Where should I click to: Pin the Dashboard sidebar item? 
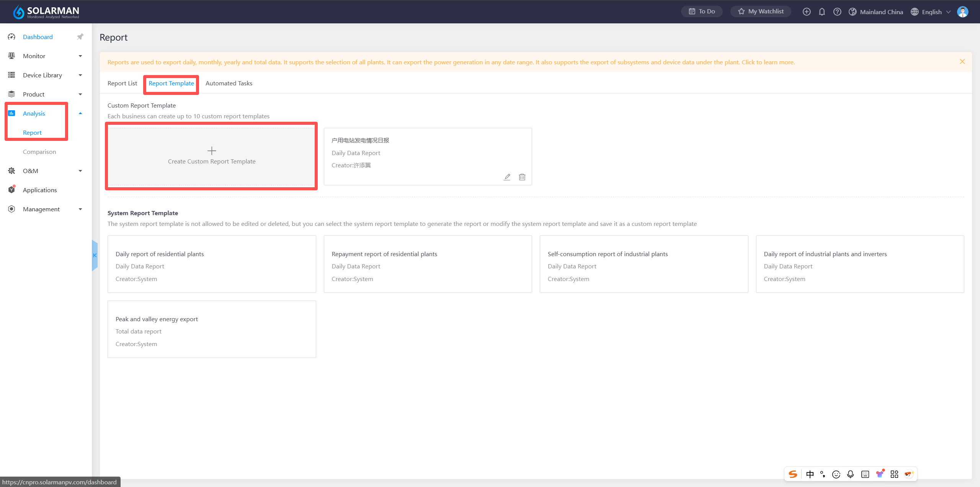[80, 37]
